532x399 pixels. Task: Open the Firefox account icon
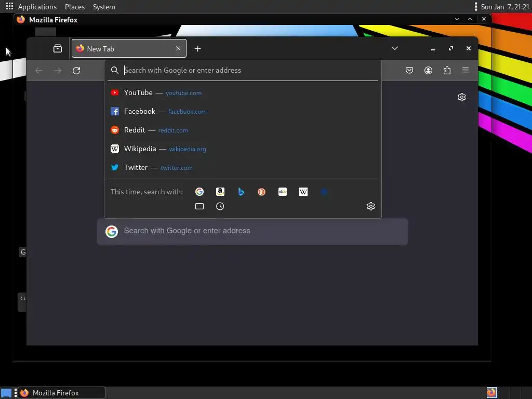428,70
